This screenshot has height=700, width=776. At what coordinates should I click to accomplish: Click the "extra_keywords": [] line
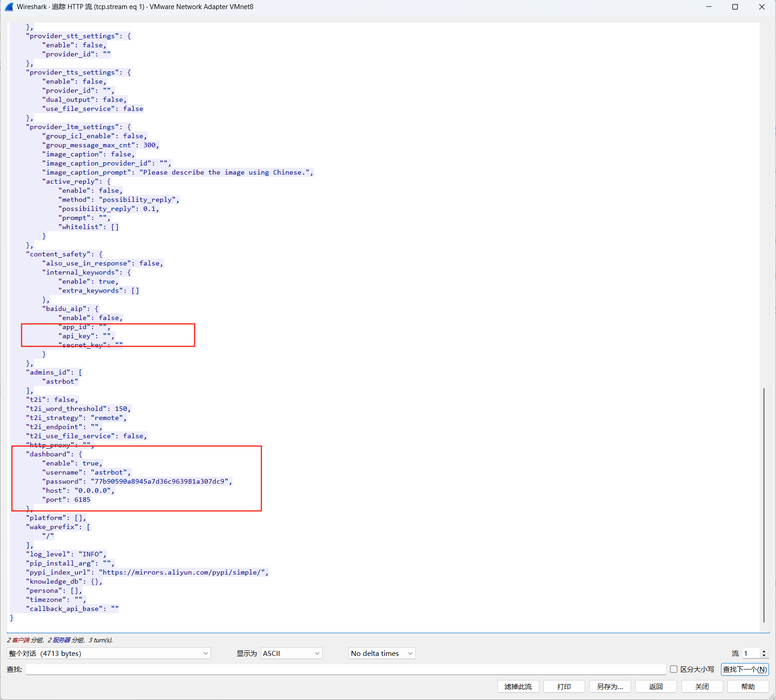pyautogui.click(x=99, y=290)
